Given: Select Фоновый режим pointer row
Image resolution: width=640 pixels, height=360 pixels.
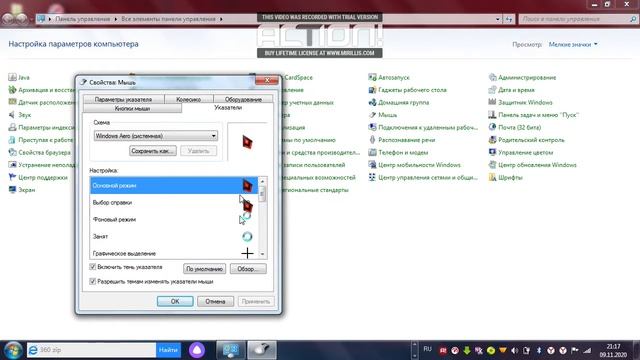Looking at the screenshot, I should click(x=174, y=220).
